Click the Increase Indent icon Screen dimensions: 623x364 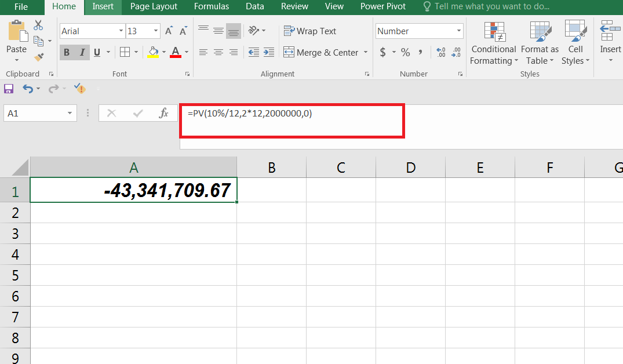pos(269,52)
